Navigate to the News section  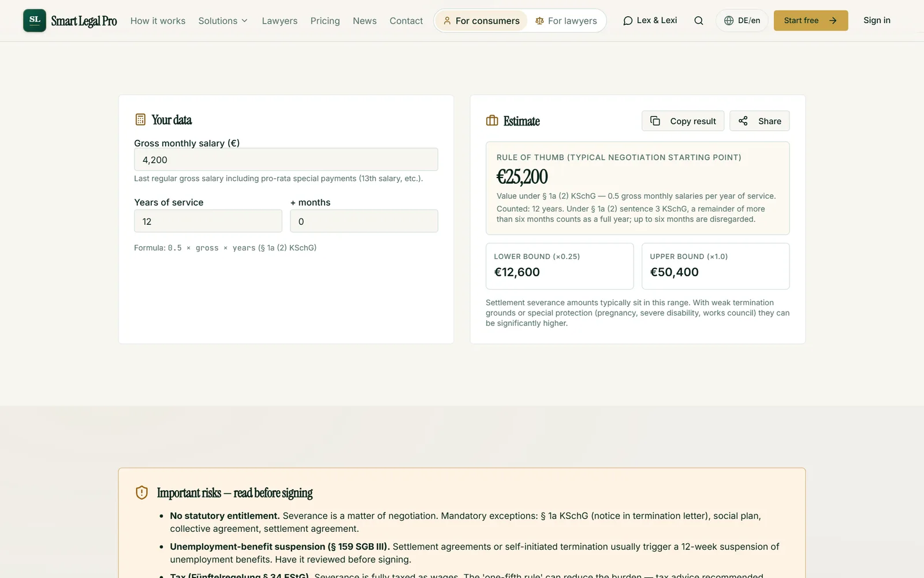364,21
